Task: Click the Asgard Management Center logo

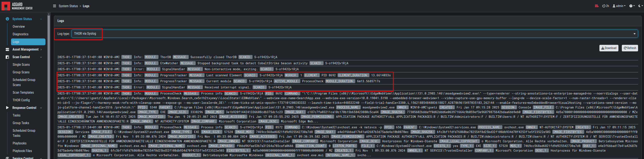Action: tap(18, 6)
